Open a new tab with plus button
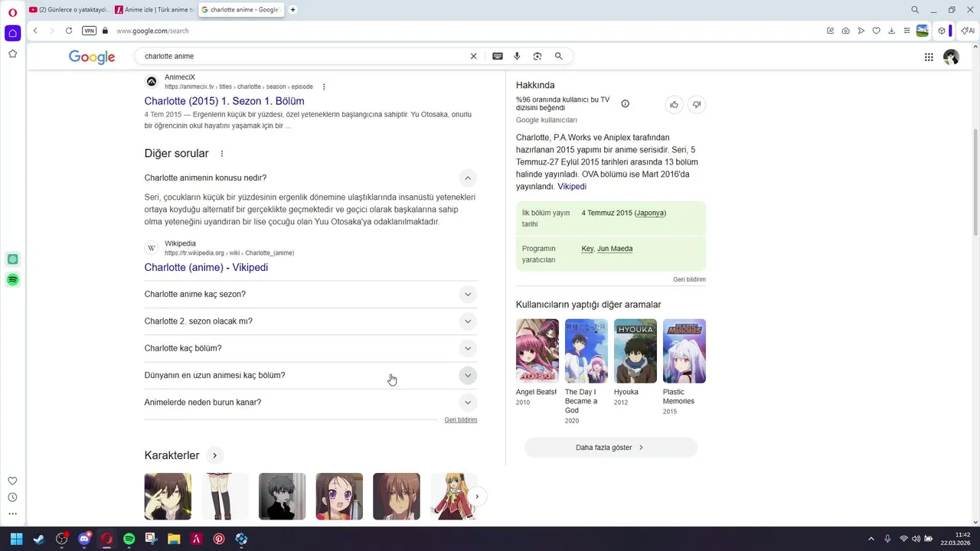 [x=293, y=10]
